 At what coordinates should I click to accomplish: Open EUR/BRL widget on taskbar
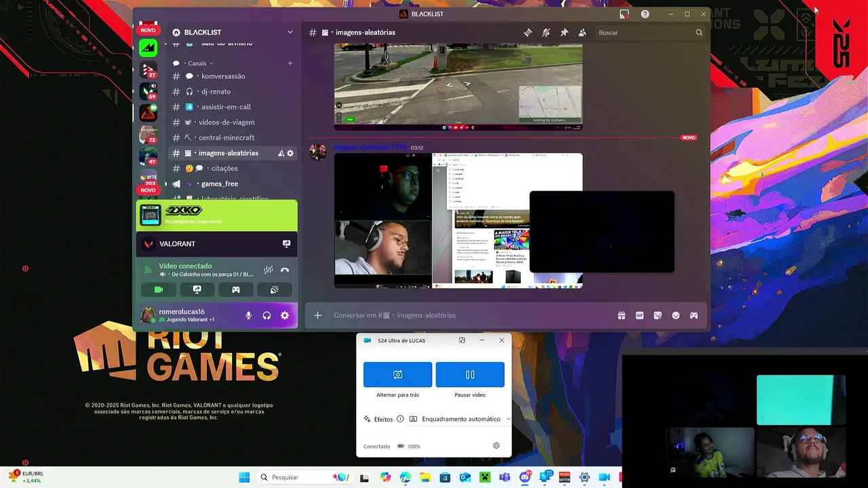[x=26, y=477]
